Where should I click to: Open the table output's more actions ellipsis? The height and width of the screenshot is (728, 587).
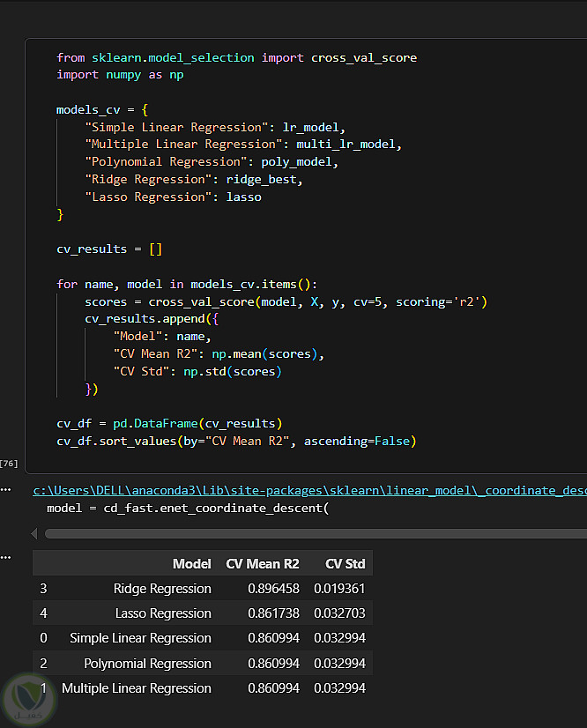pos(6,557)
